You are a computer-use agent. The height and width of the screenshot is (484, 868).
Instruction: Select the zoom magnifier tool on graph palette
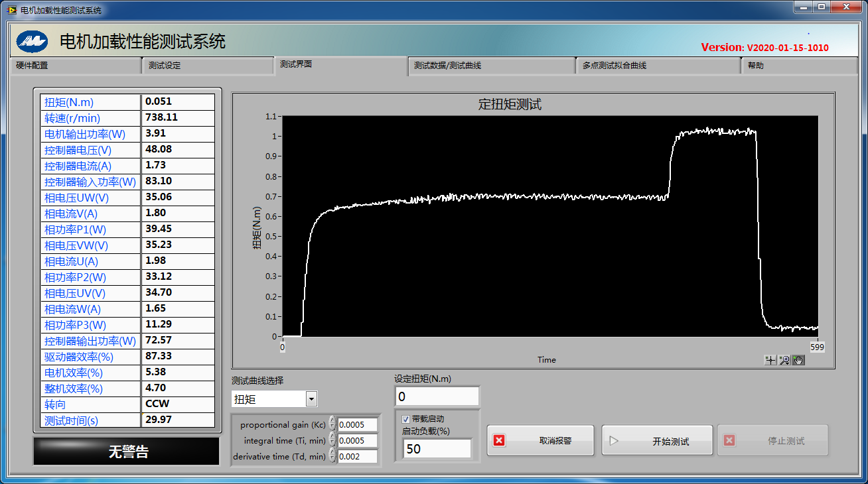pyautogui.click(x=784, y=360)
